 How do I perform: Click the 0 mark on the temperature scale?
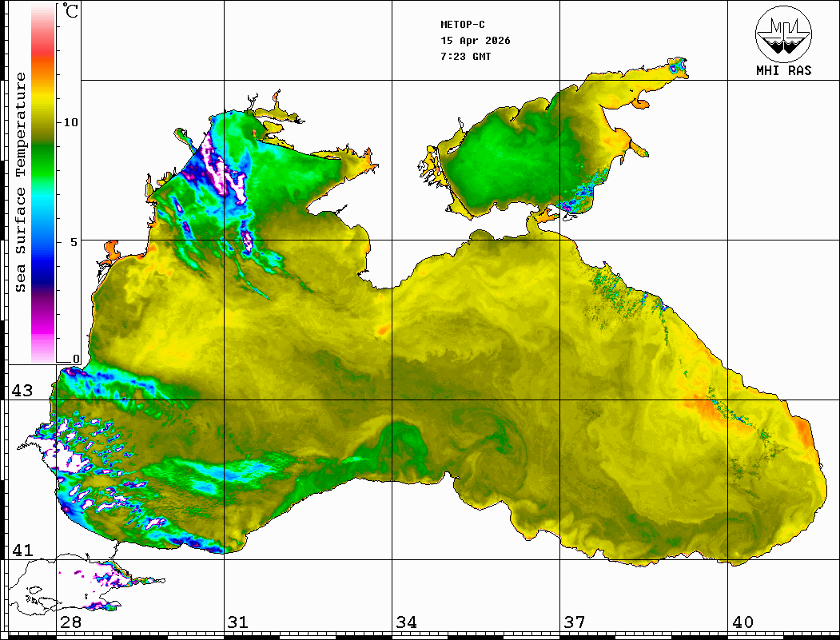pyautogui.click(x=76, y=359)
